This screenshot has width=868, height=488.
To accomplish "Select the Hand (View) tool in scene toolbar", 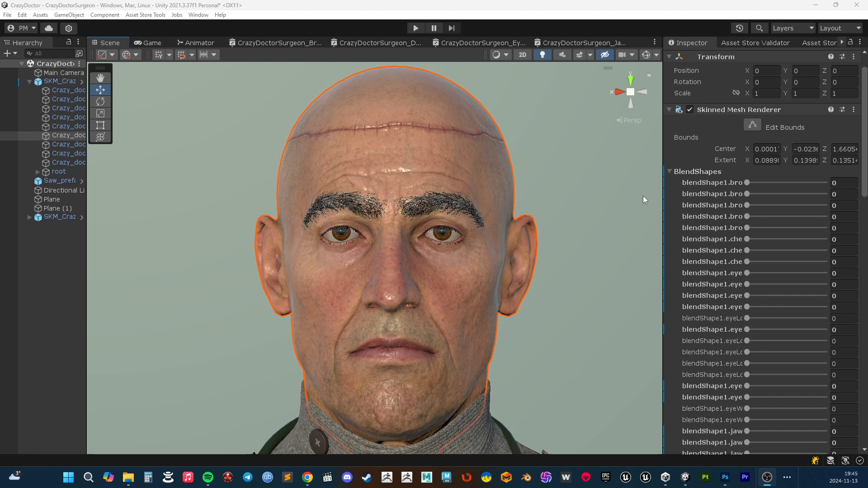I will click(x=100, y=78).
